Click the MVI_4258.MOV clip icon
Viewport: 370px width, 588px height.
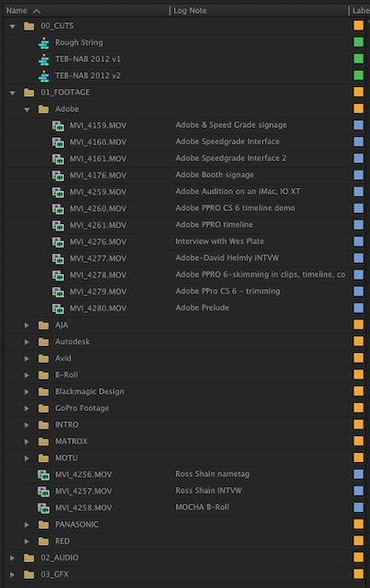point(43,507)
